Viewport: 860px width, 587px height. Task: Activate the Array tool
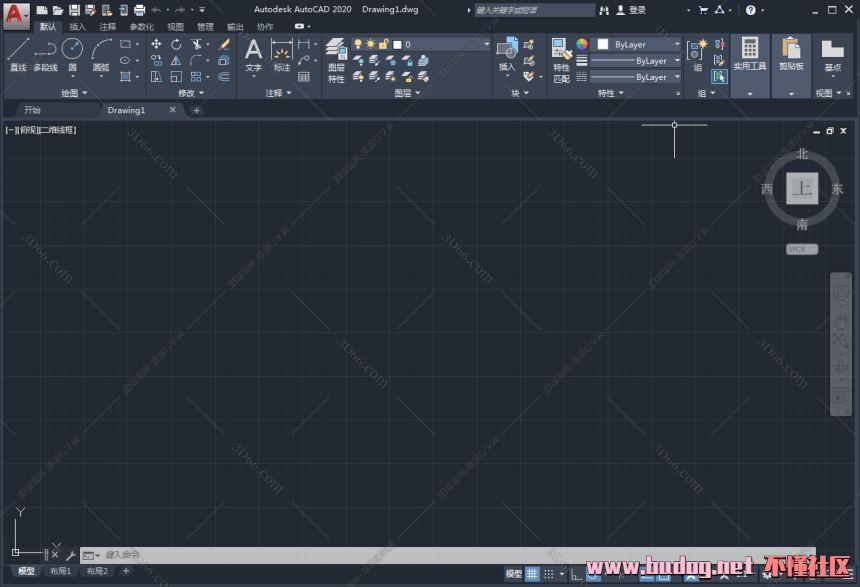[196, 77]
